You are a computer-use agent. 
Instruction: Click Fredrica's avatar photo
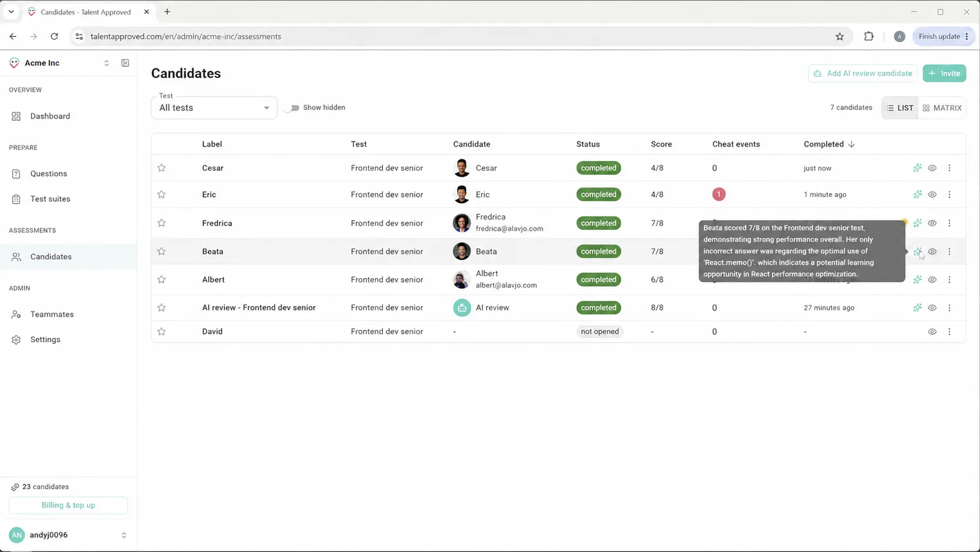[462, 223]
